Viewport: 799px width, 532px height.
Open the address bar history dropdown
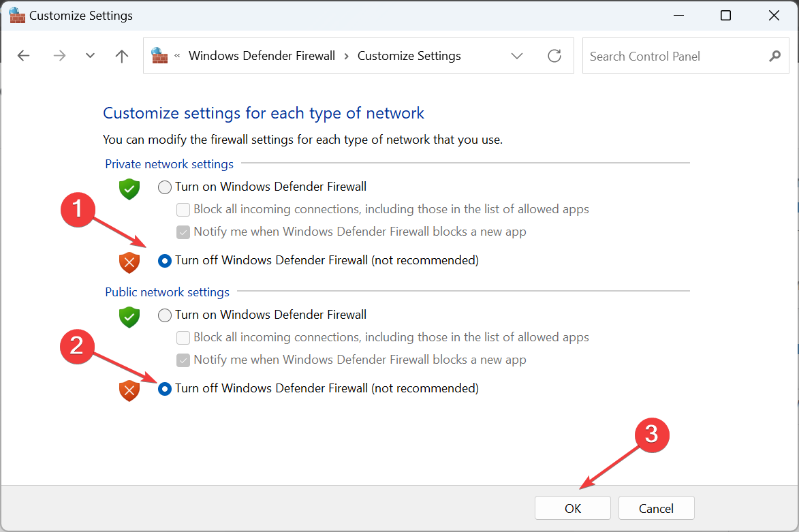coord(517,56)
